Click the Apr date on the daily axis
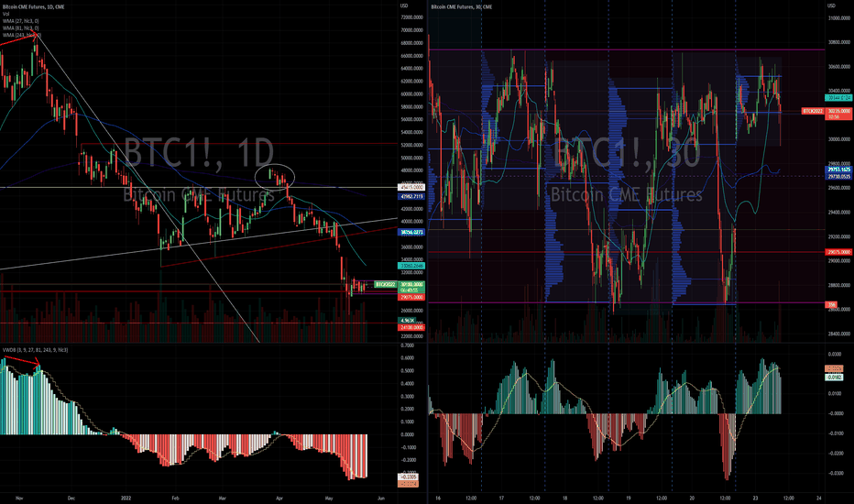Viewport: 854px width, 504px height. point(279,498)
